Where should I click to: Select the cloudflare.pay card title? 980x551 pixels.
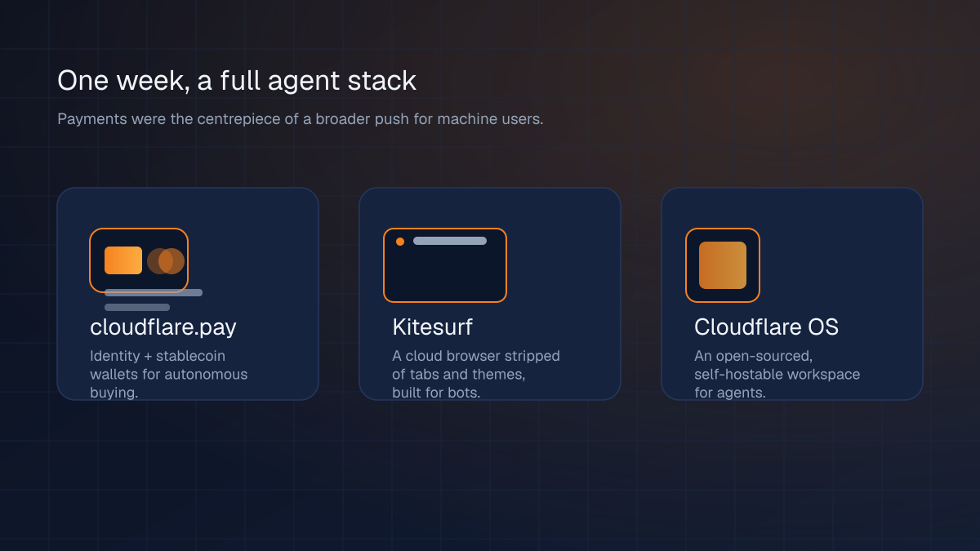click(163, 327)
